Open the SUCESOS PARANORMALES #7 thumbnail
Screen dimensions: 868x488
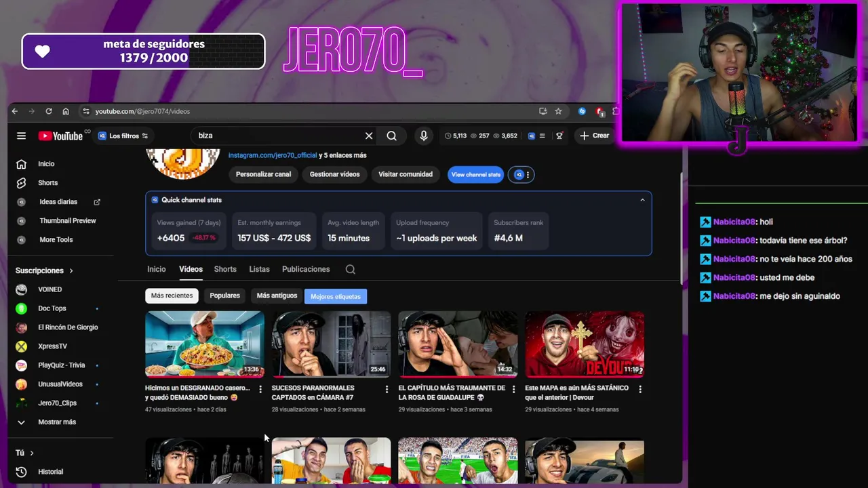point(331,344)
